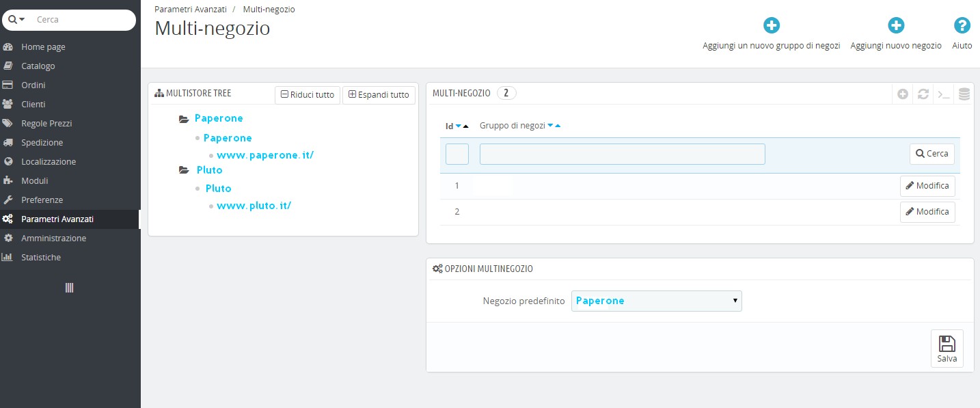
Task: Open the search type dropdown magnifier icon
Action: click(16, 20)
